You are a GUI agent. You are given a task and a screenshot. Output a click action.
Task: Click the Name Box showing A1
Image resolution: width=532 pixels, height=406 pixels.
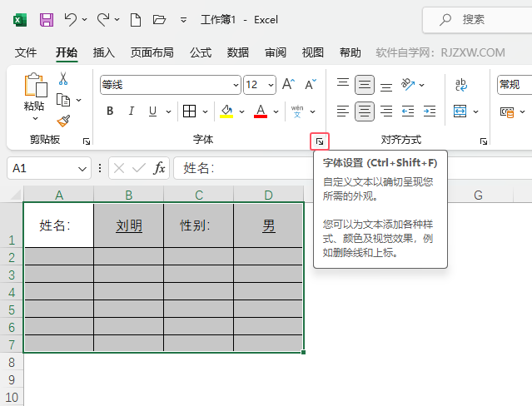(x=49, y=168)
